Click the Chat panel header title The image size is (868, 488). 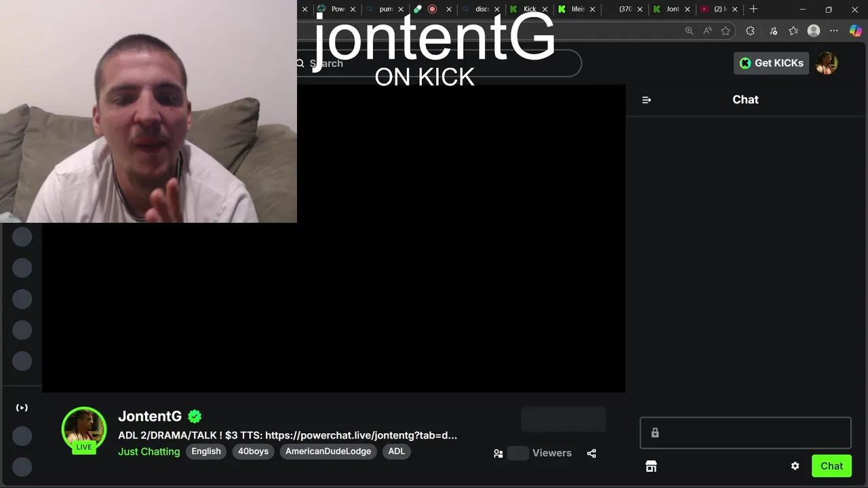click(x=745, y=100)
